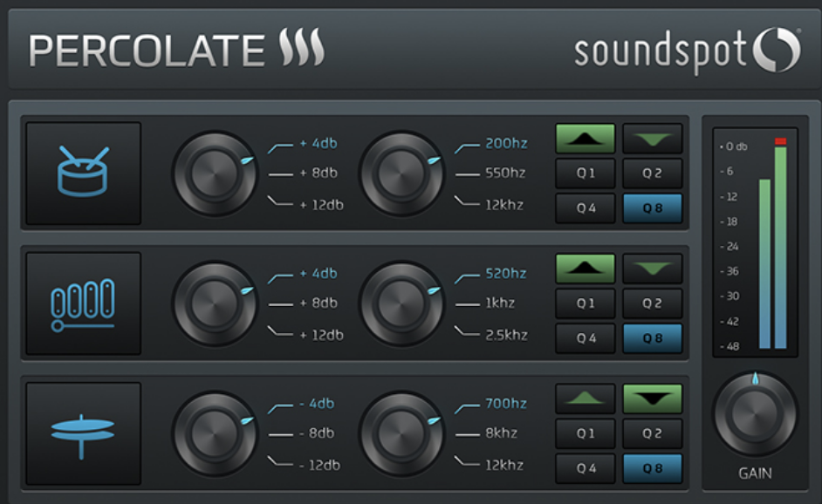The image size is (822, 504).
Task: Select + 4db in the xylophone row
Action: pos(319,274)
